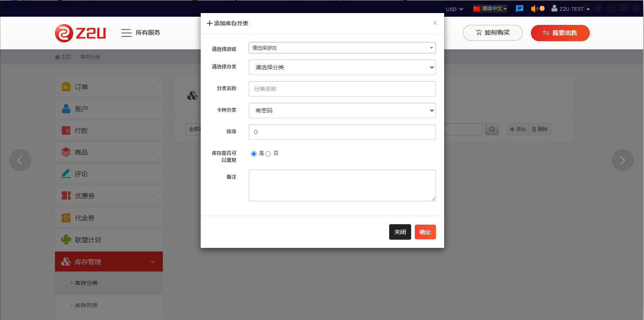Open the 代金券 sidebar menu item
The height and width of the screenshot is (320, 644).
(x=109, y=218)
